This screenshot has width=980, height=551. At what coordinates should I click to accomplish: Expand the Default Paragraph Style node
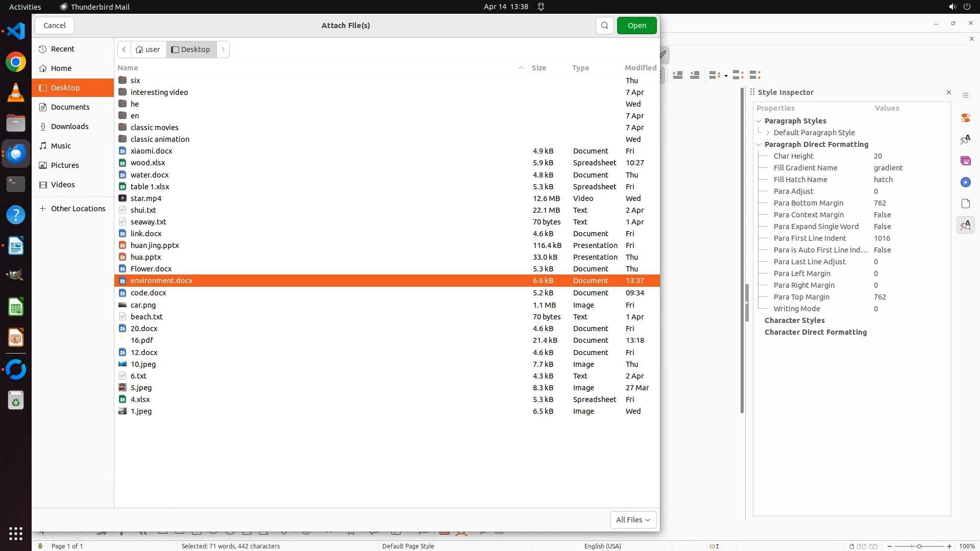pos(768,133)
